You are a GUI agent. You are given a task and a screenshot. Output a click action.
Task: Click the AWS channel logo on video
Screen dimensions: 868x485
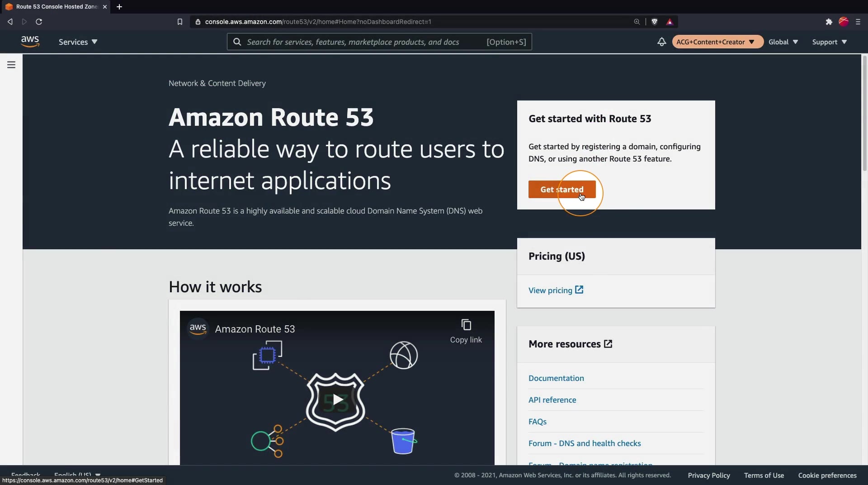198,329
